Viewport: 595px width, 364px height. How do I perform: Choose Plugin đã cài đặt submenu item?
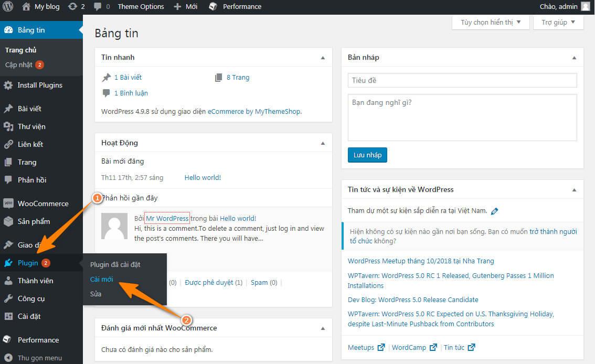tap(115, 264)
